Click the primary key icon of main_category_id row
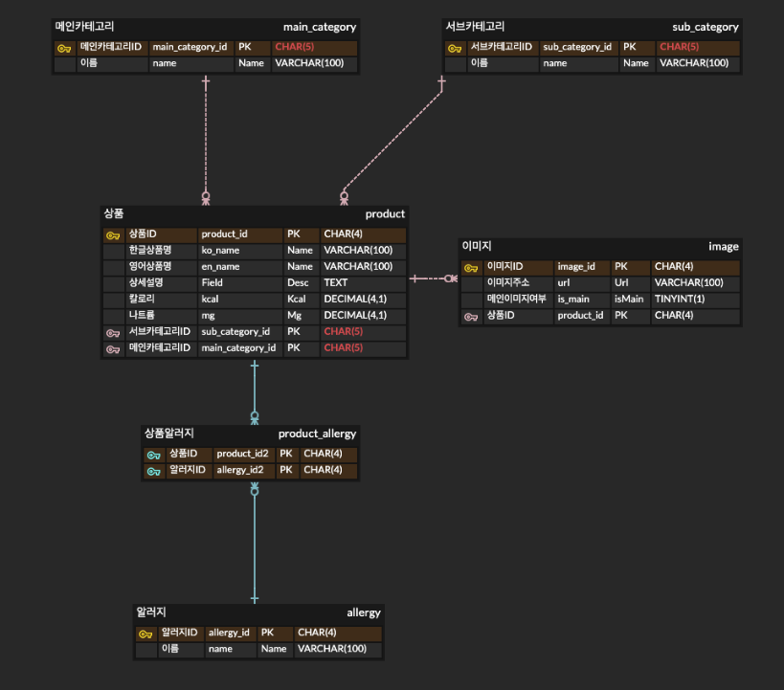The image size is (784, 690). coord(64,49)
